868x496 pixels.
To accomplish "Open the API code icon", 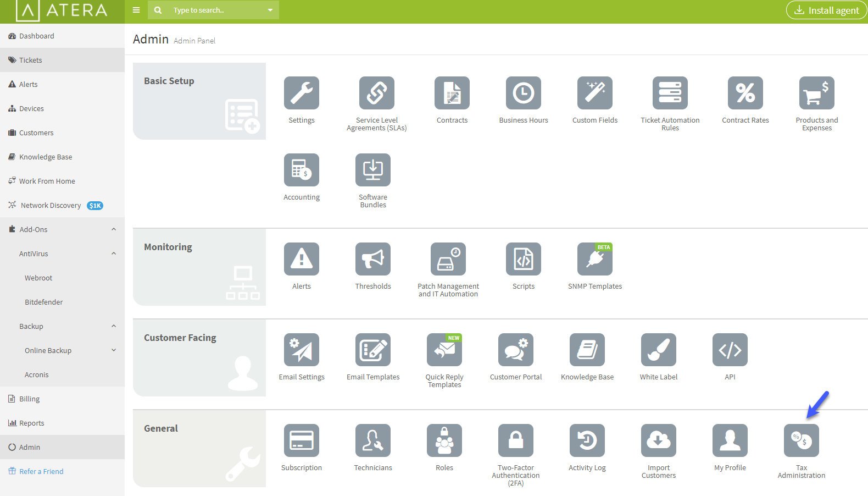I will (x=730, y=350).
